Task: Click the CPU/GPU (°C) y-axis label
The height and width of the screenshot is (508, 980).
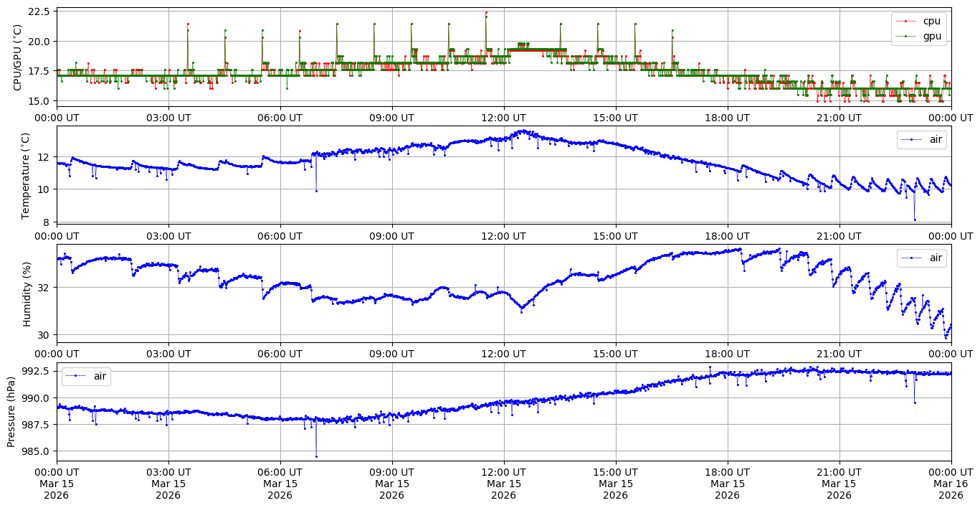Action: point(18,57)
